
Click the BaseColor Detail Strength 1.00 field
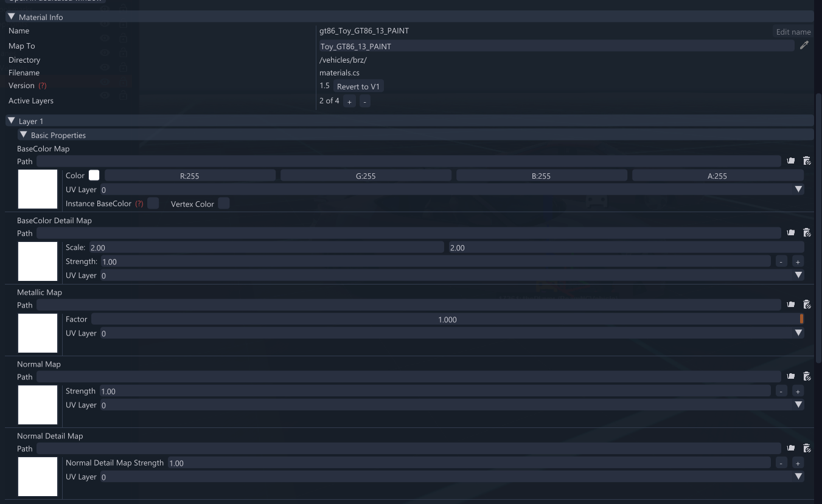click(x=436, y=261)
